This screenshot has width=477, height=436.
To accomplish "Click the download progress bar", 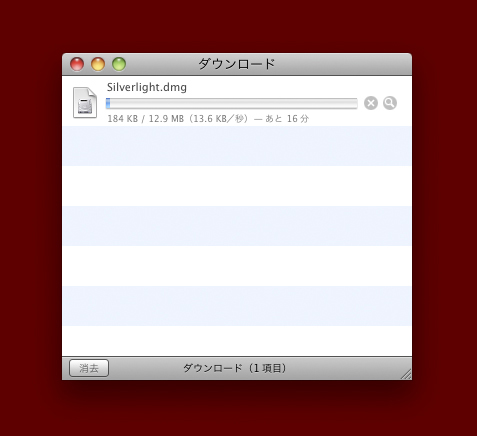I will pyautogui.click(x=232, y=103).
